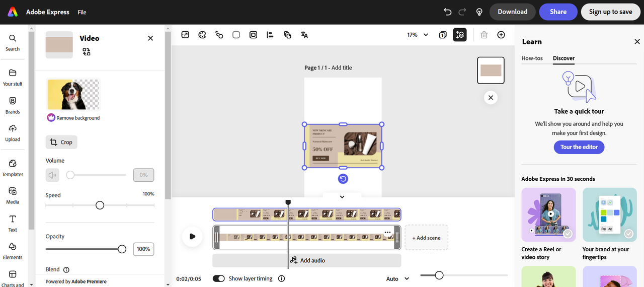Open the Auto timeline zoom dropdown
The width and height of the screenshot is (644, 287).
[398, 278]
